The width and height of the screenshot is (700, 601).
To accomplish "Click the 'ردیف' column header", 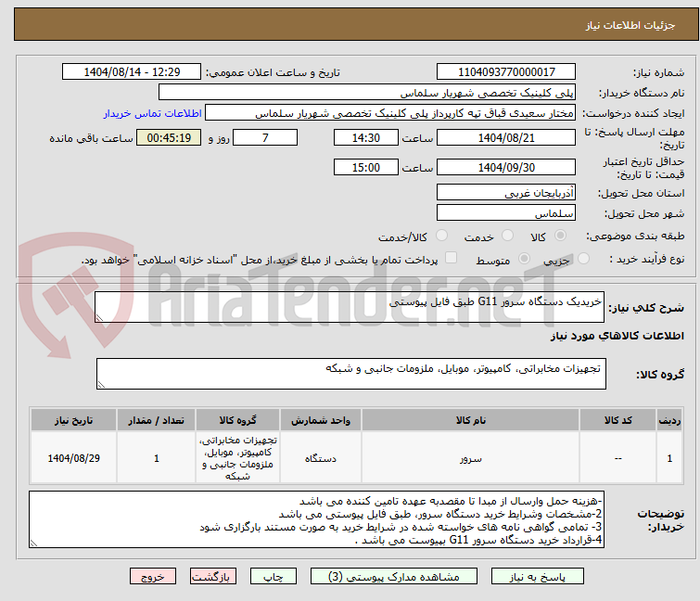I will (x=669, y=420).
